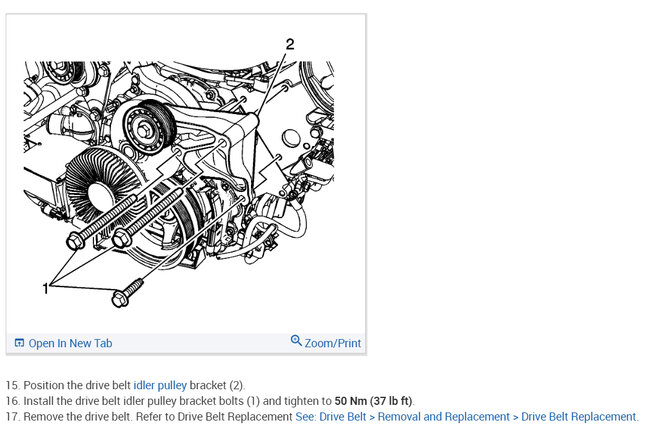650x440 pixels.
Task: Follow the idler pulley hyperlink in step 15
Action: pyautogui.click(x=160, y=385)
